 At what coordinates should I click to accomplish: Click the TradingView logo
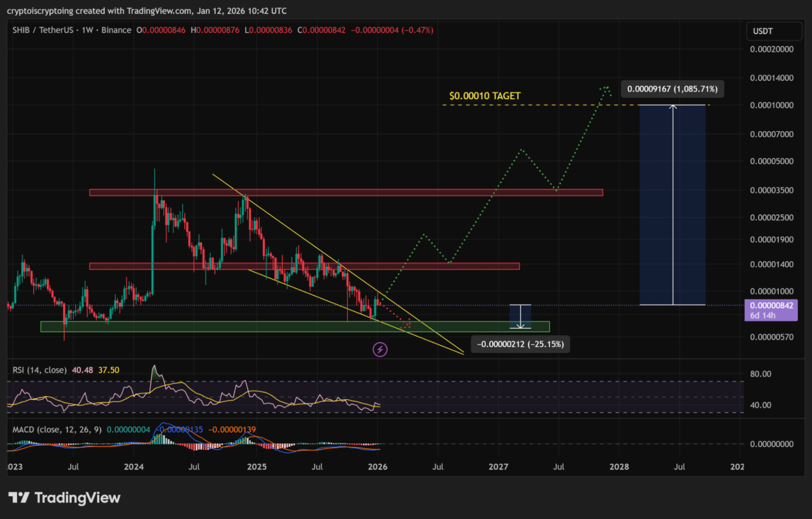pyautogui.click(x=64, y=497)
